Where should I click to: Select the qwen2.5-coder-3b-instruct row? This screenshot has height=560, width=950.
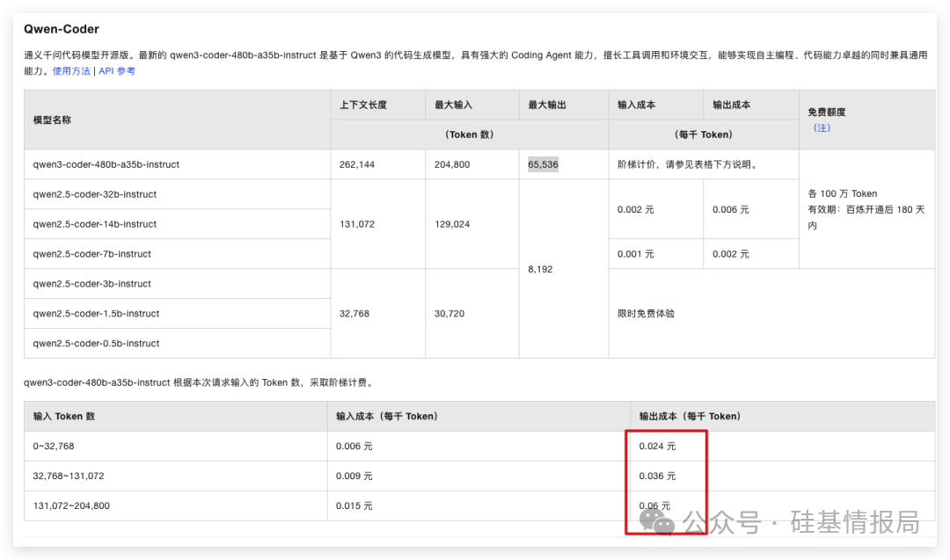[178, 283]
